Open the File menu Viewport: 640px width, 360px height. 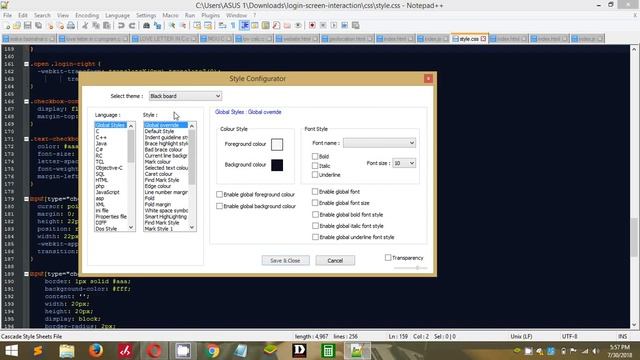coord(7,15)
